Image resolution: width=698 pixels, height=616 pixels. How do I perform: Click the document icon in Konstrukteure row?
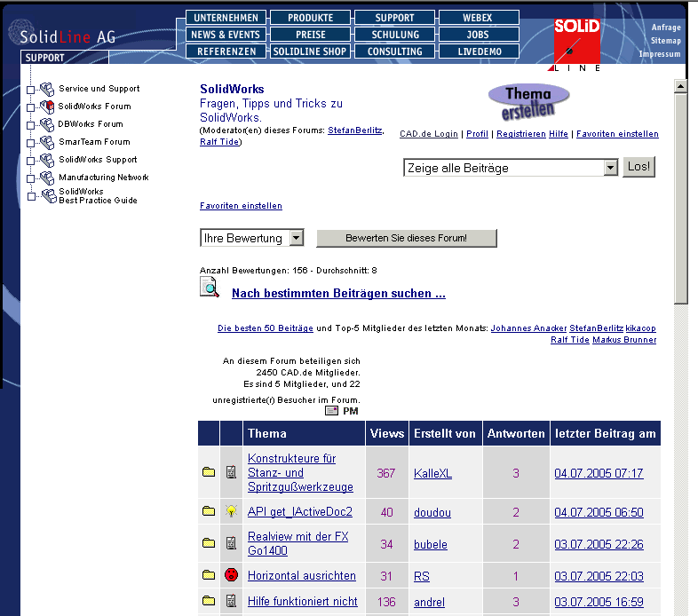point(231,472)
